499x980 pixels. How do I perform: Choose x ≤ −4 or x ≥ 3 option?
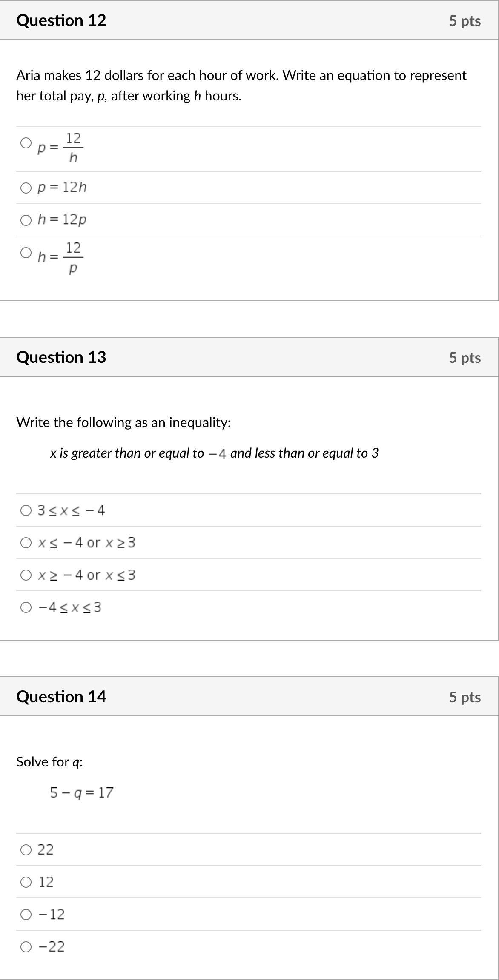[26, 542]
